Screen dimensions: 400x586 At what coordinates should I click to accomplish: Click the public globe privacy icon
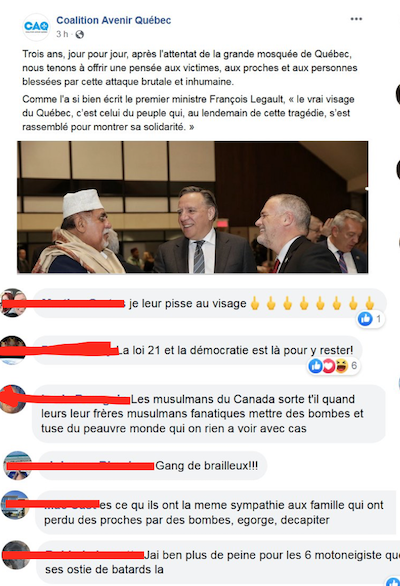click(80, 34)
